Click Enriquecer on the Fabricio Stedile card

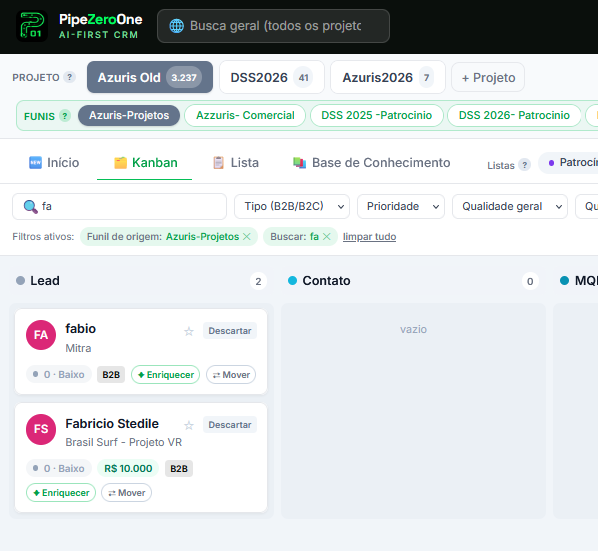click(x=61, y=493)
